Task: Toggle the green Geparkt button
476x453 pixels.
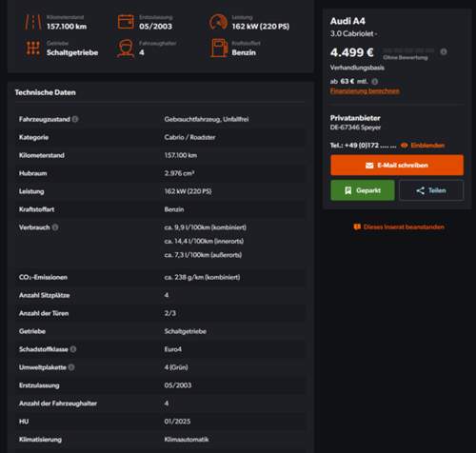Action: point(363,190)
